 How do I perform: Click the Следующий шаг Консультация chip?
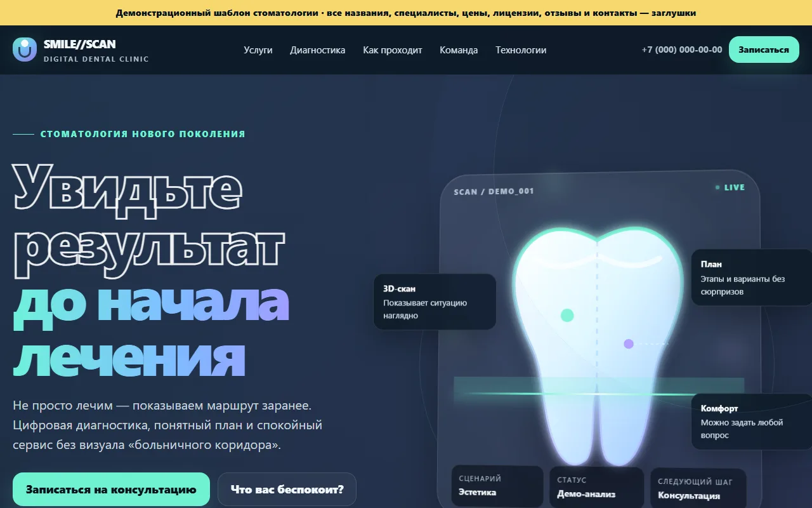point(698,488)
